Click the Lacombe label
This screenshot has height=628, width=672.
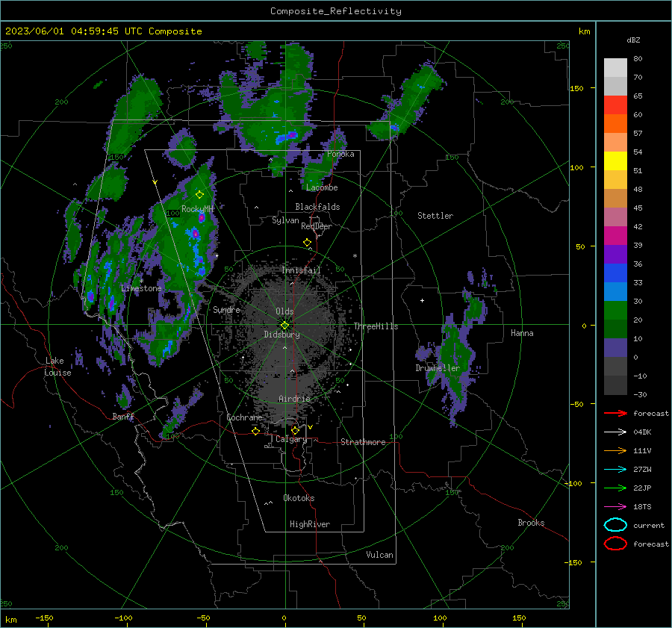tap(322, 187)
